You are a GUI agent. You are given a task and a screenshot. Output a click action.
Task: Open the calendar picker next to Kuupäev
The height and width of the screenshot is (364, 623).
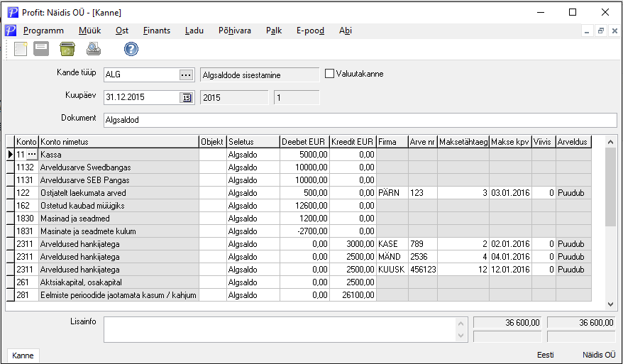[187, 97]
